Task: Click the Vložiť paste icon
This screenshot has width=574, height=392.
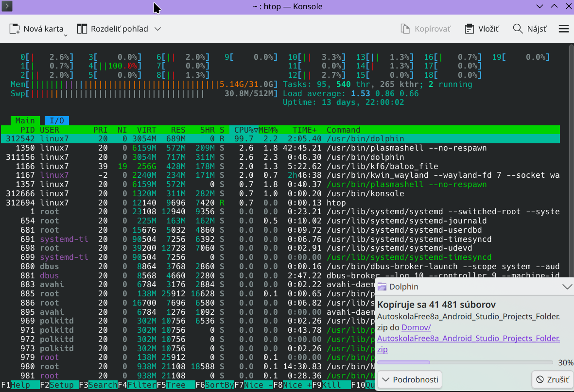Action: pyautogui.click(x=469, y=29)
